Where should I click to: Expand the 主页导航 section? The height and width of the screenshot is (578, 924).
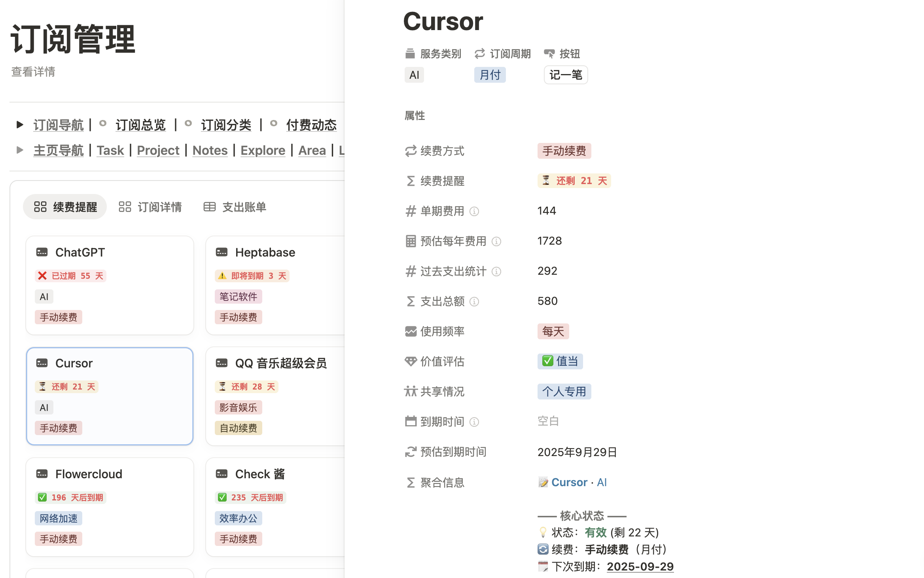(x=20, y=150)
